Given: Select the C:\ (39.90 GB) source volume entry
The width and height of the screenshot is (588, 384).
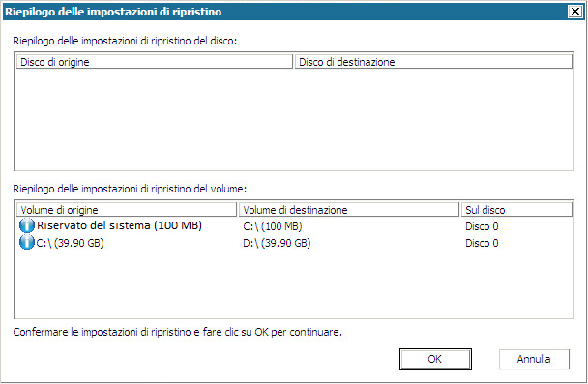Looking at the screenshot, I should 70,243.
